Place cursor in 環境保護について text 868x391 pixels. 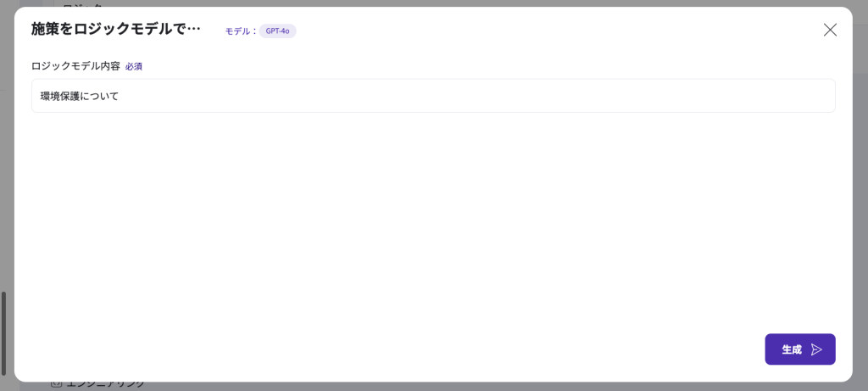point(80,96)
